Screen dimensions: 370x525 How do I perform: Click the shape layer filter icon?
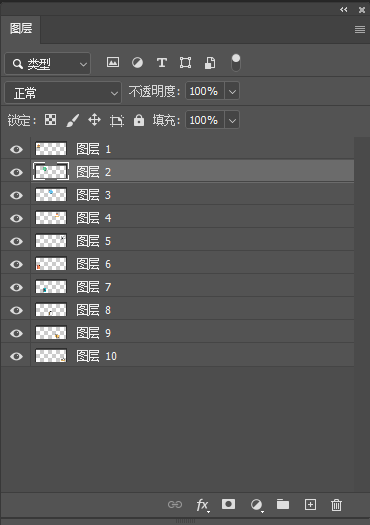tap(186, 63)
